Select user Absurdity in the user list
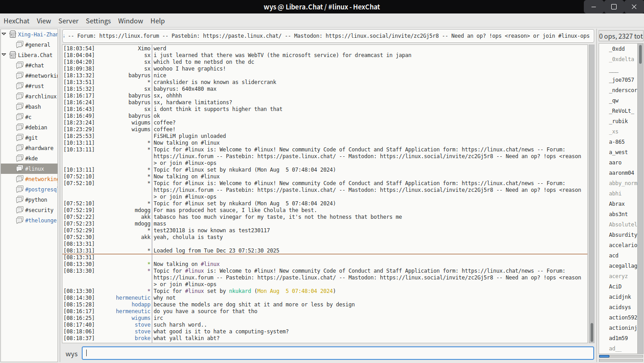 point(622,235)
